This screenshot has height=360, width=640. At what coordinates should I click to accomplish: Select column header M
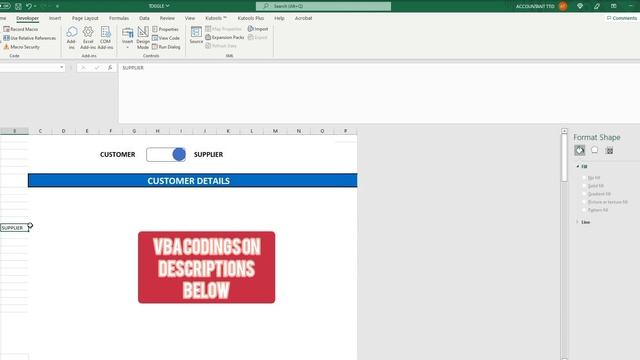point(275,131)
